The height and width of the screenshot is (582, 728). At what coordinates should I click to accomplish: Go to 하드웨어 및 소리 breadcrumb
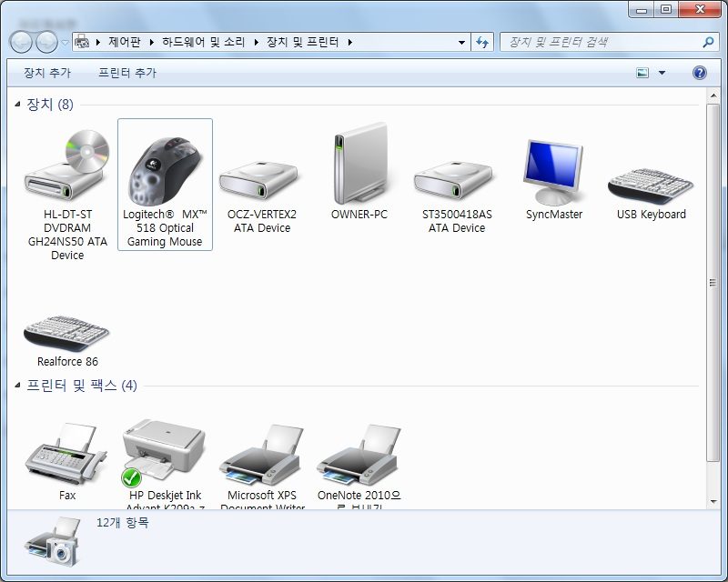tap(203, 42)
